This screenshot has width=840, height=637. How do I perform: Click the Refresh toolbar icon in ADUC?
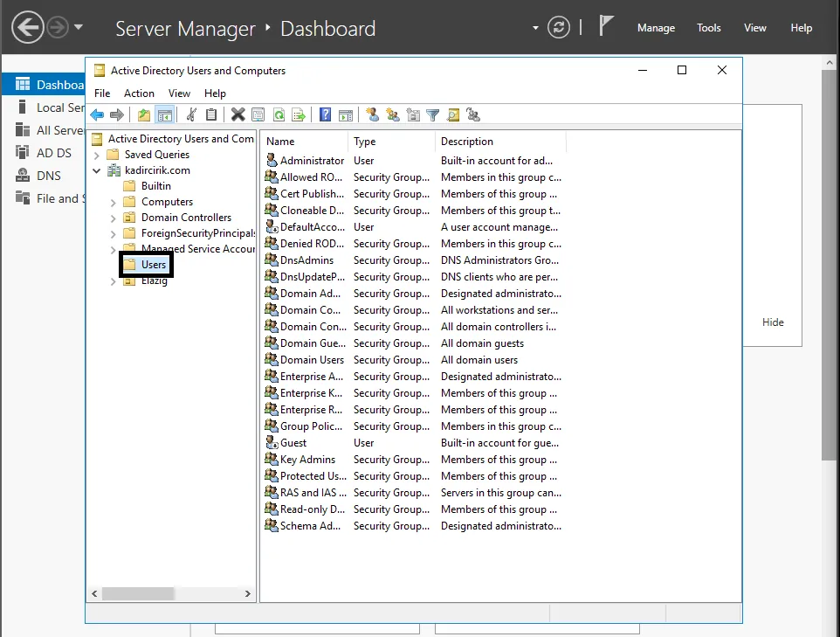point(279,114)
